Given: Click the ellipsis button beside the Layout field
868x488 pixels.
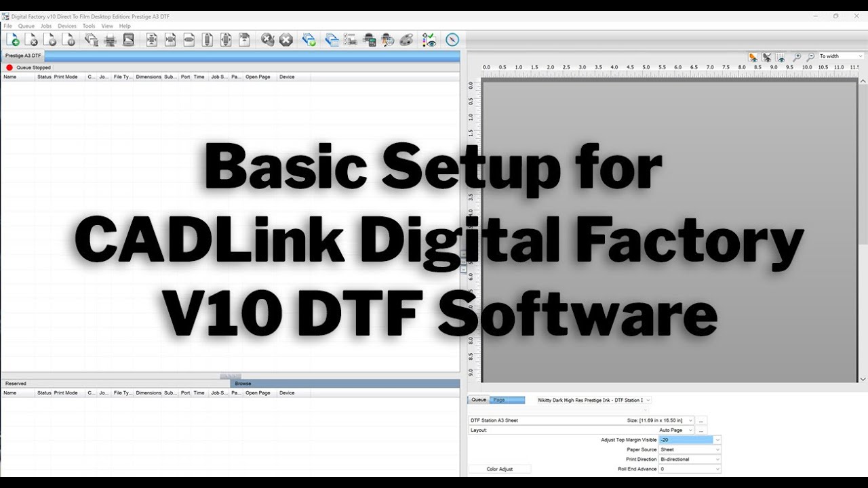Looking at the screenshot, I should [x=702, y=430].
